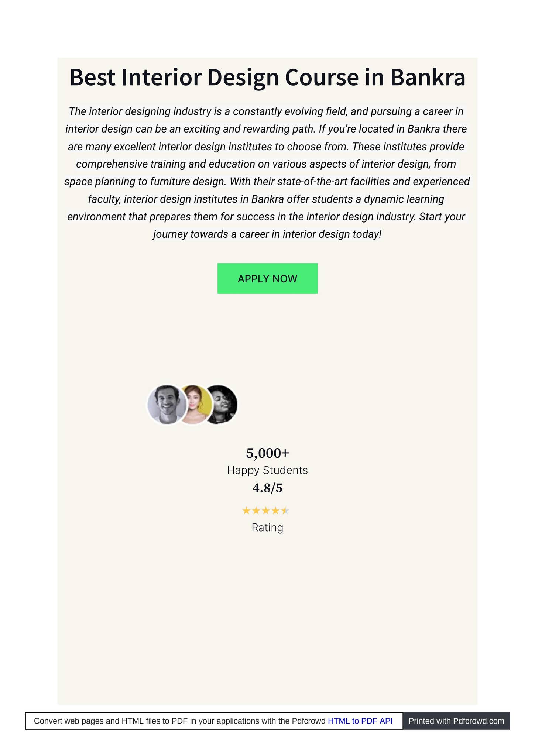Viewport: 535px width, 756px height.
Task: Click the Convert web pages footer text
Action: click(x=179, y=721)
